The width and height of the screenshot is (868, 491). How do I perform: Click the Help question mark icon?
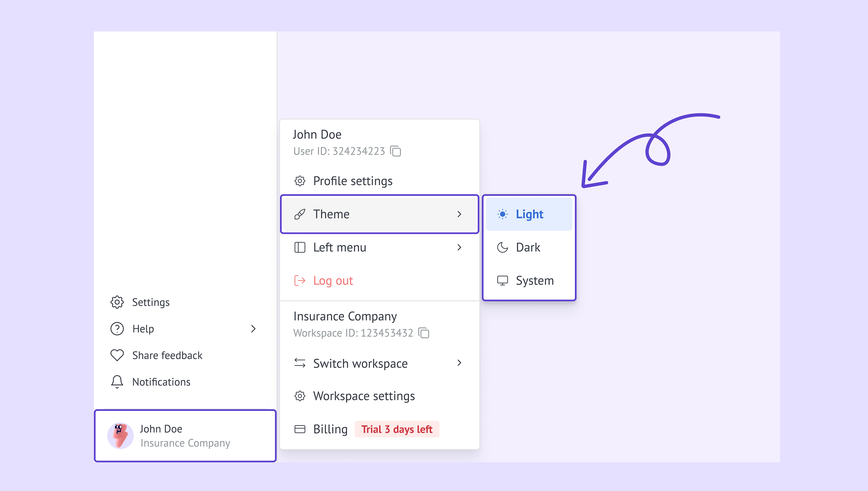[x=117, y=329]
